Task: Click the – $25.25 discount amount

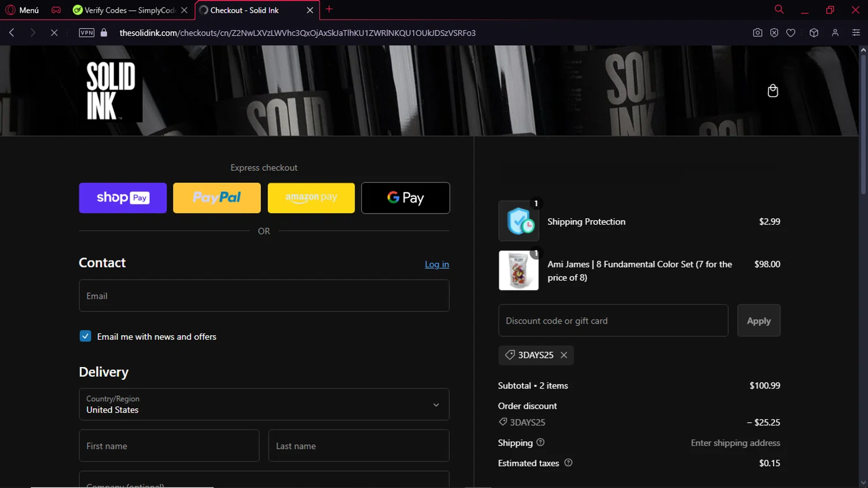Action: coord(763,423)
